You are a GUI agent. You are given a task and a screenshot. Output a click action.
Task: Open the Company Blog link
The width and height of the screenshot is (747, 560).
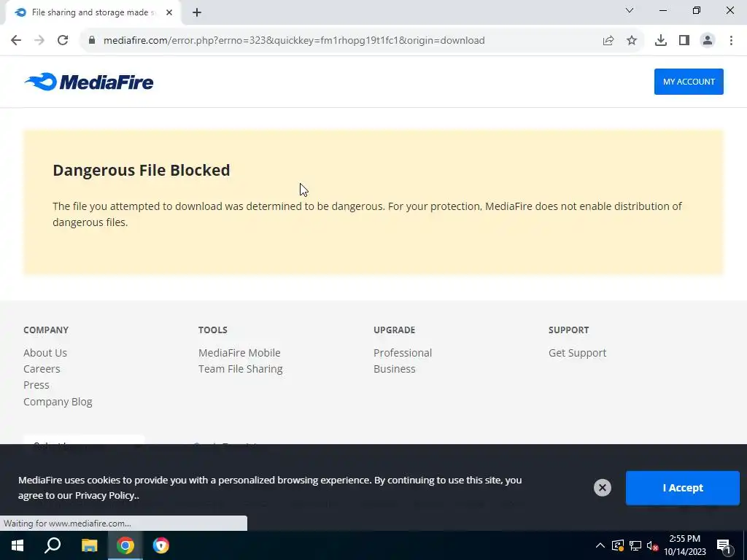point(58,402)
